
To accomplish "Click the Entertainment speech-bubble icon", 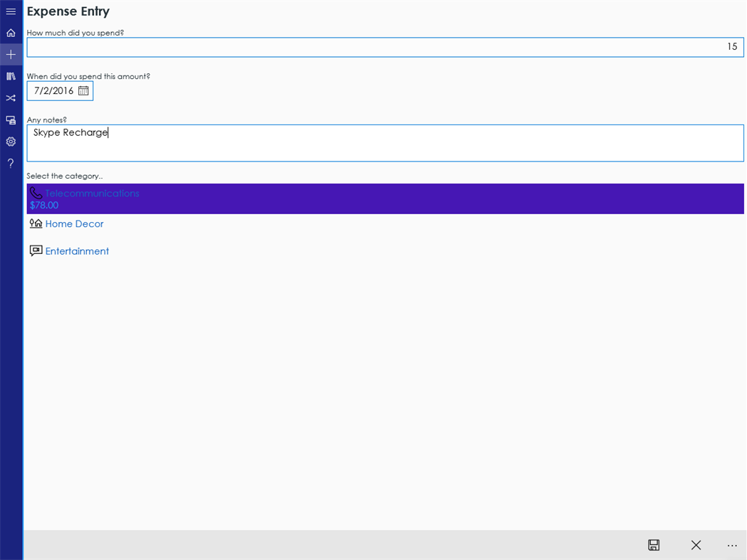I will coord(36,250).
